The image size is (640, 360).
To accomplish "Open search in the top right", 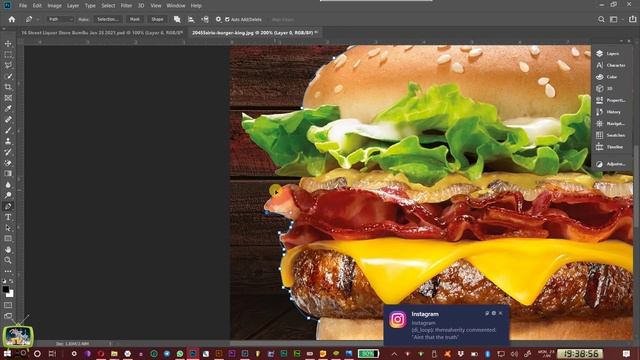I will tap(601, 19).
